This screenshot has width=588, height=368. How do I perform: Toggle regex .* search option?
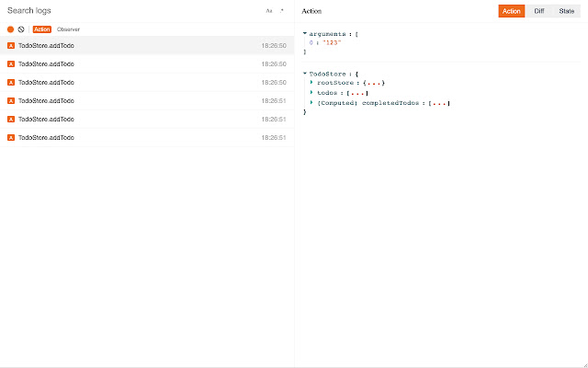282,11
